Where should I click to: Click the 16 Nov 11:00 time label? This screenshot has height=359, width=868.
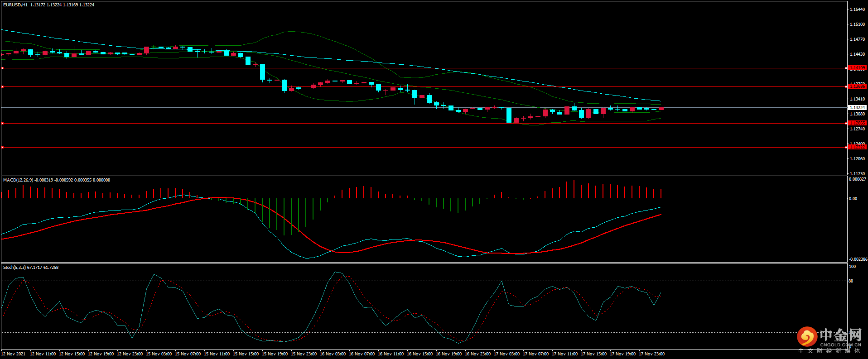coord(391,354)
